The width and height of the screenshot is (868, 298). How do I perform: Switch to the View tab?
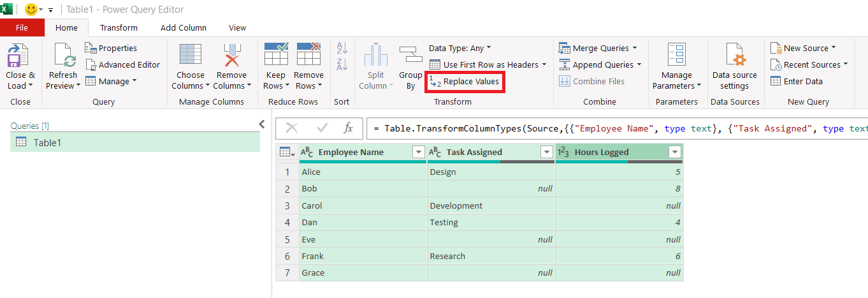pyautogui.click(x=238, y=27)
